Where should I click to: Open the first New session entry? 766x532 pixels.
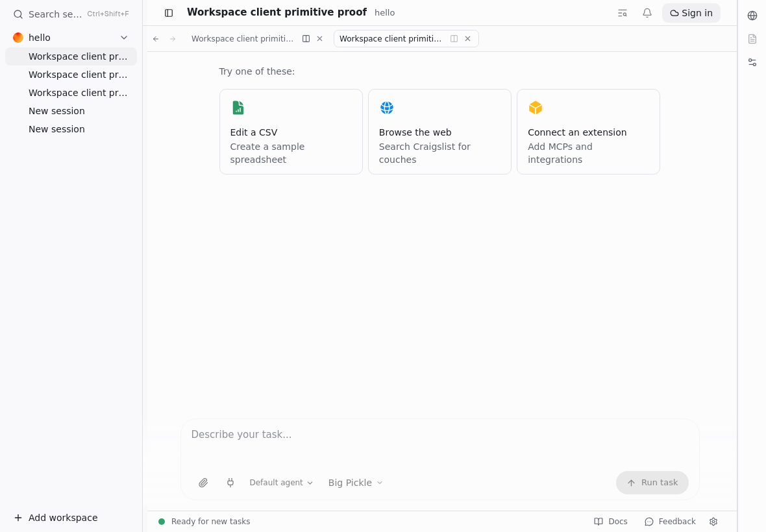(x=71, y=112)
